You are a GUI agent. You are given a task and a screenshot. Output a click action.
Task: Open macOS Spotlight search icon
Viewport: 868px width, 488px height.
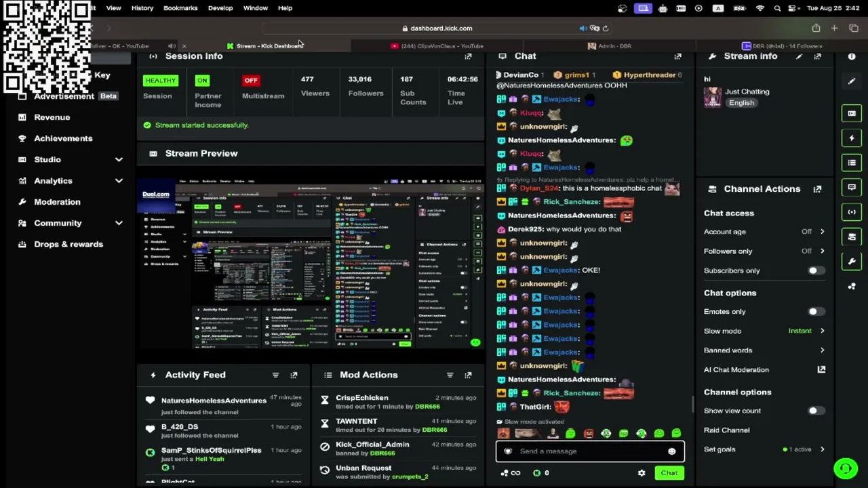(777, 8)
